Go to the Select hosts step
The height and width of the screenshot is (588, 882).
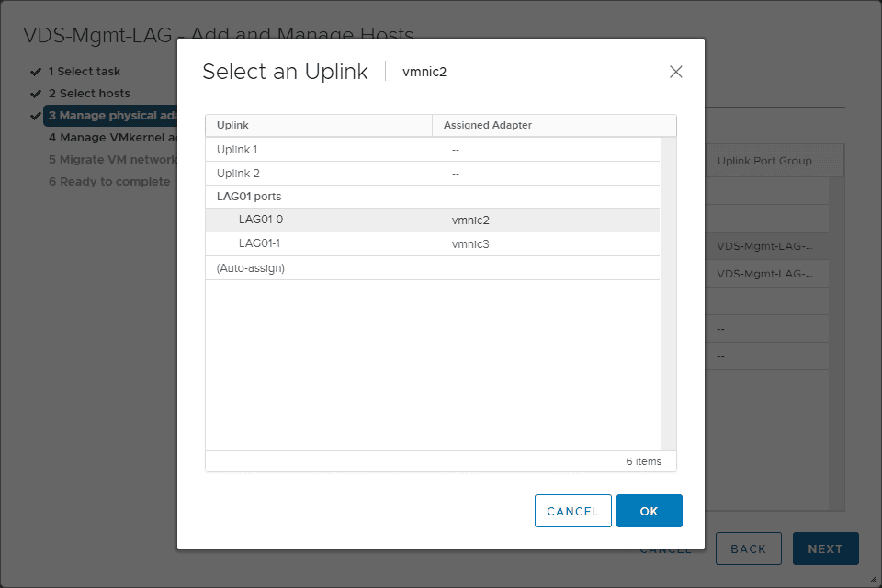coord(89,94)
